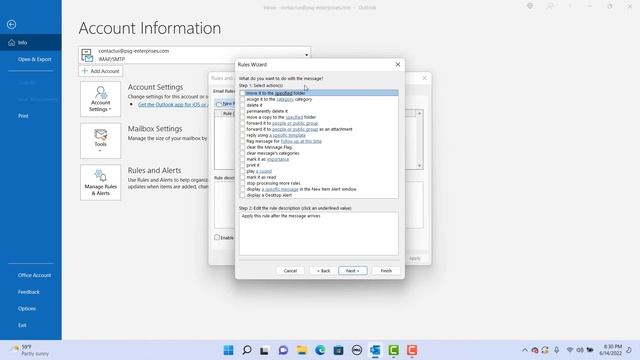Check 'move it to the specified folder'
The image size is (640, 360).
point(242,93)
